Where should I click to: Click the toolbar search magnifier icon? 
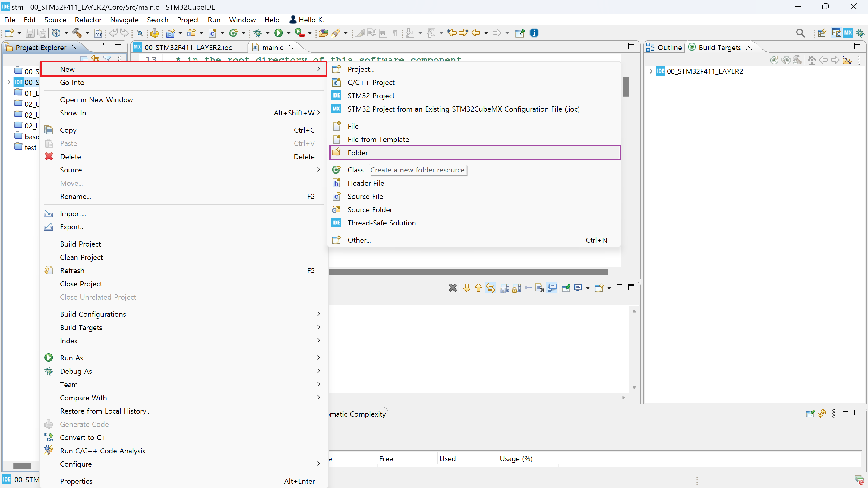point(800,33)
